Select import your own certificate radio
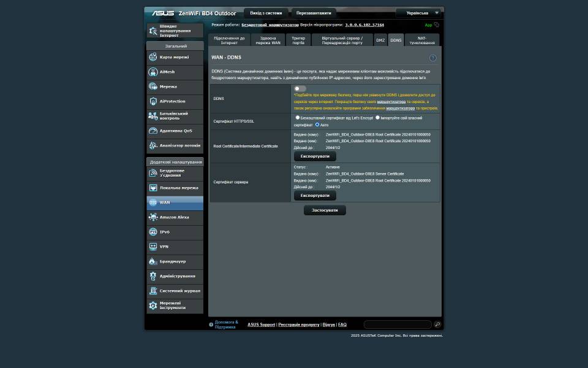This screenshot has height=368, width=588. [x=378, y=117]
